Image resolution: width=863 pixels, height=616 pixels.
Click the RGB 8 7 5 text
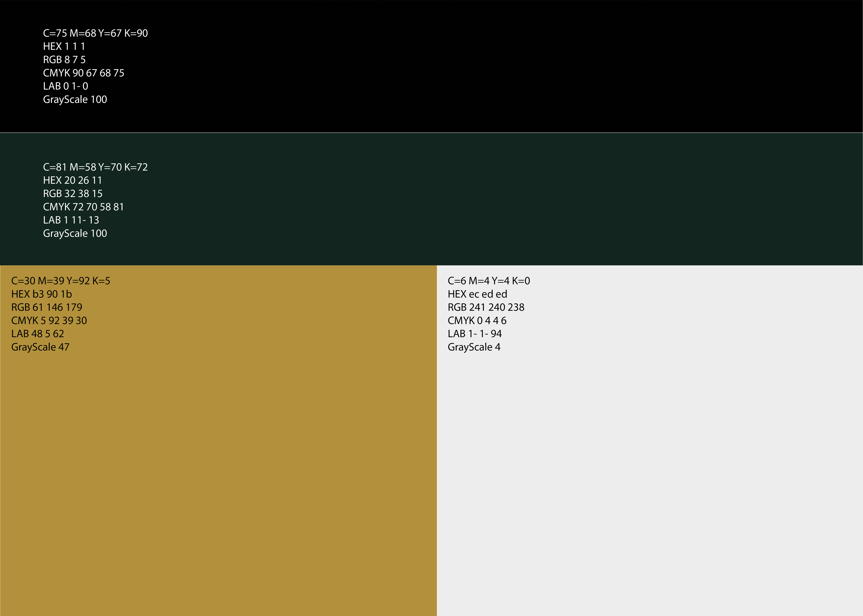(x=64, y=60)
